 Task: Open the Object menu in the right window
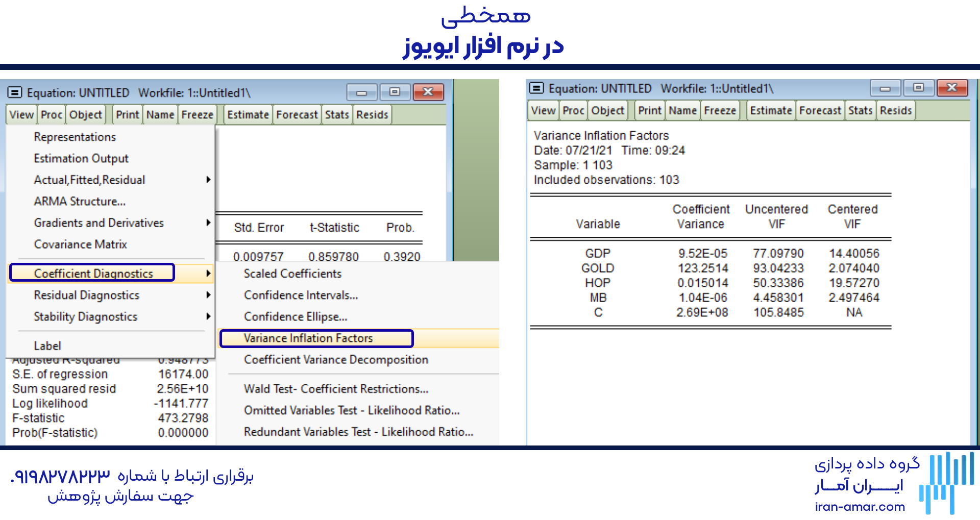607,110
